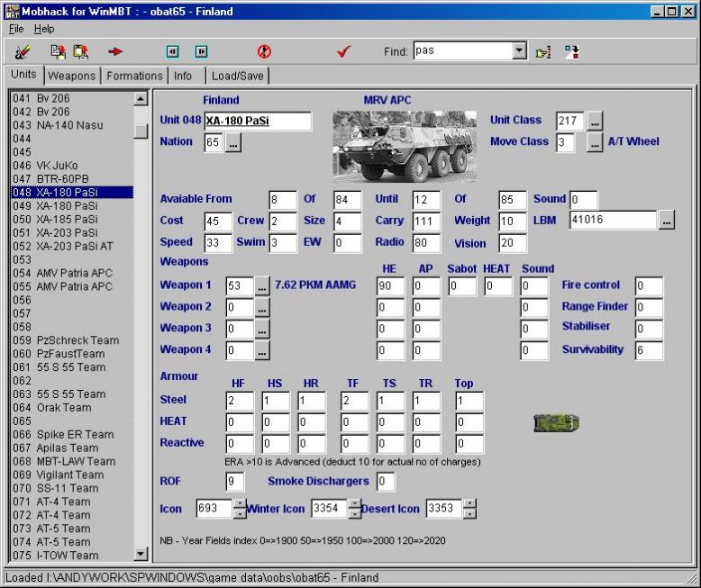The image size is (701, 588).
Task: Increase the Icon number spinner
Action: (240, 504)
